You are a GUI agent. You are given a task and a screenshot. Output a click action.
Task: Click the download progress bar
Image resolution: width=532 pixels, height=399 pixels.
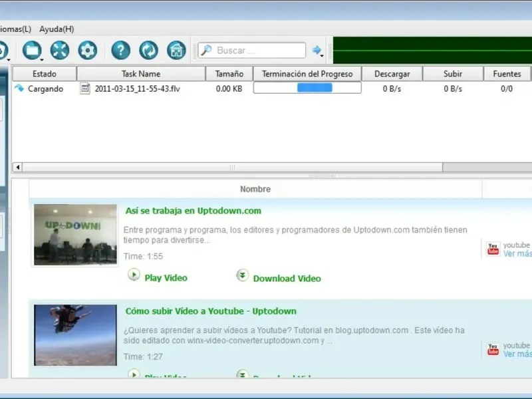307,88
